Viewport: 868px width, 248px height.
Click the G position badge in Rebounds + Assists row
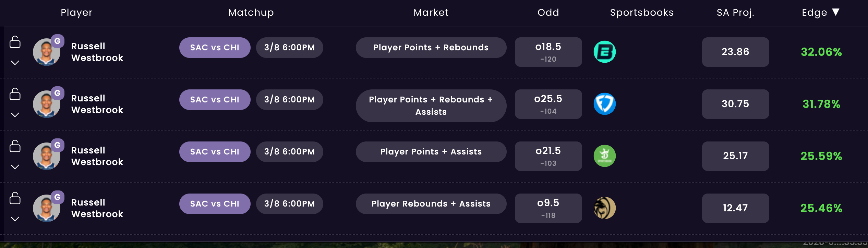point(58,197)
